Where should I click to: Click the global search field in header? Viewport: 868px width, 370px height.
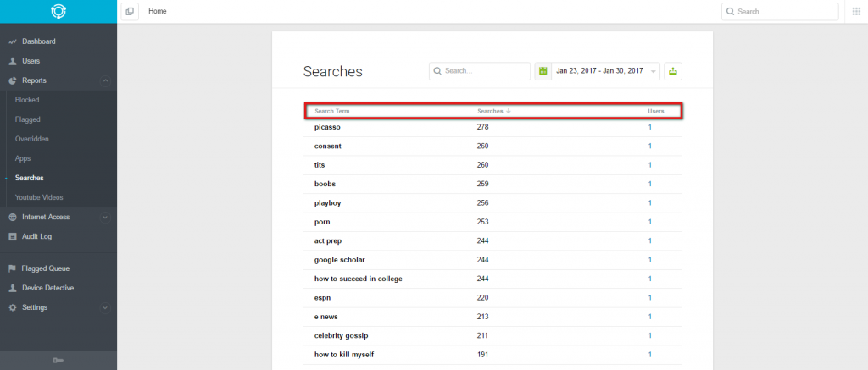coord(780,12)
